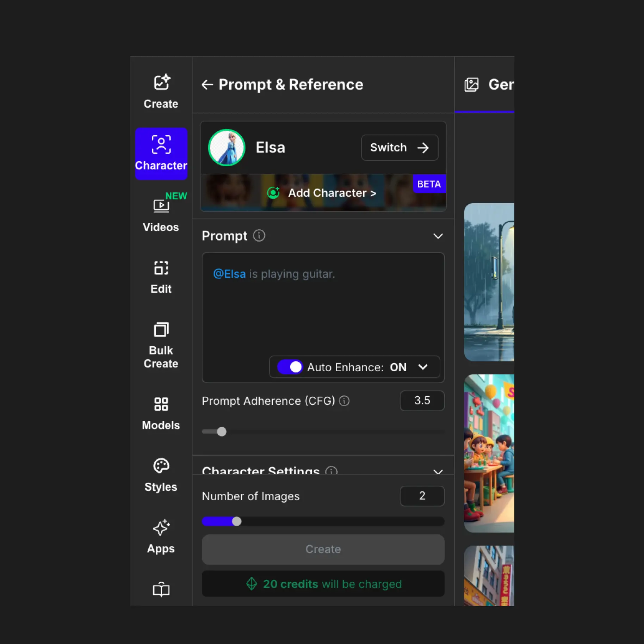This screenshot has width=644, height=644.
Task: Go back from Prompt & Reference
Action: pyautogui.click(x=207, y=85)
